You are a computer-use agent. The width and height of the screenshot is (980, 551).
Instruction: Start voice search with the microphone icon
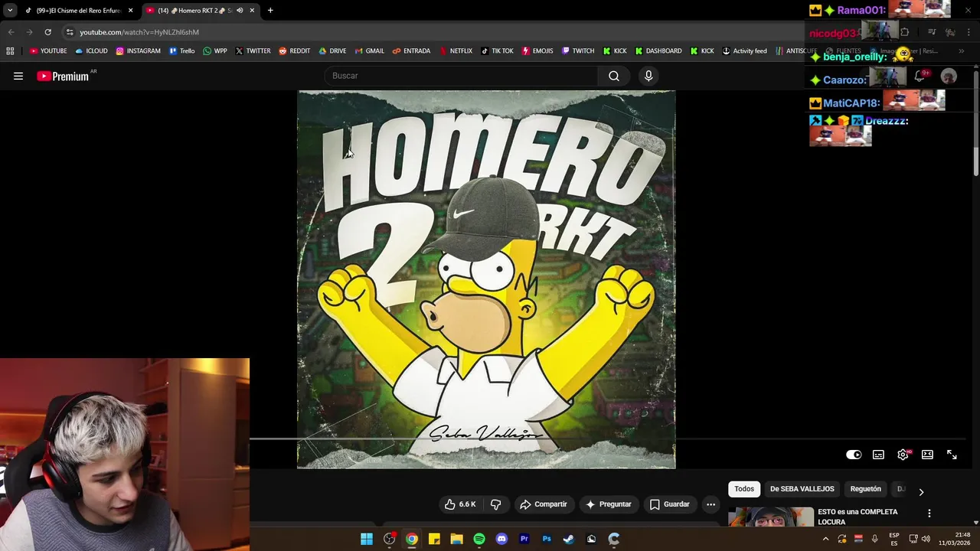point(648,76)
